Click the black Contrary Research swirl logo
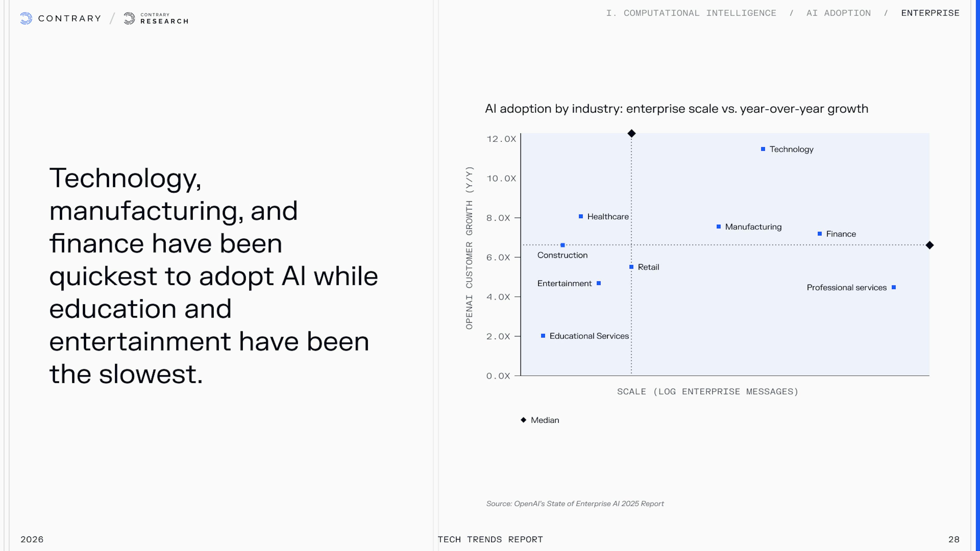980x551 pixels. (129, 18)
